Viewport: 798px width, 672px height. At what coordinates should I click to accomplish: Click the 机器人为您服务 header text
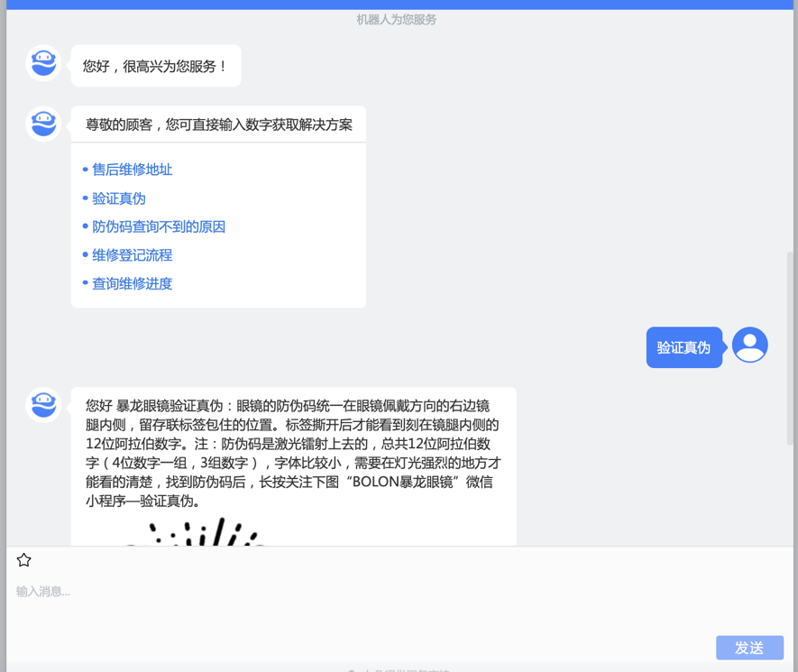point(397,19)
